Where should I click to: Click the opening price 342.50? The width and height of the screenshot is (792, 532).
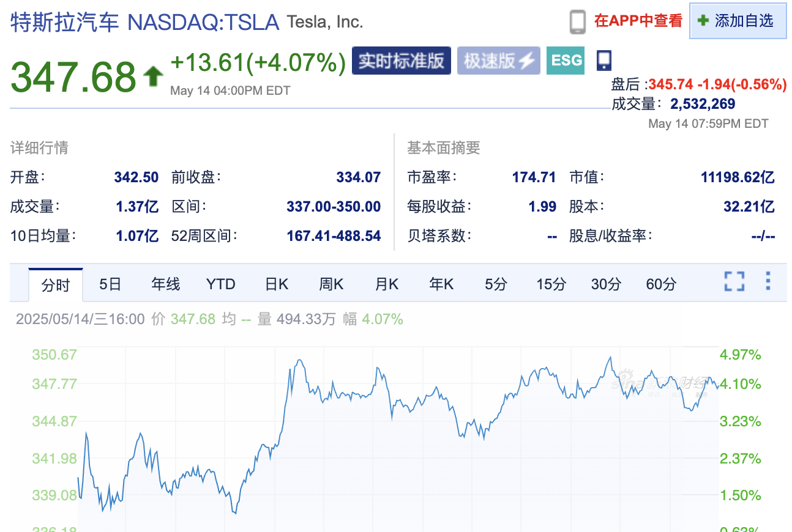(136, 177)
